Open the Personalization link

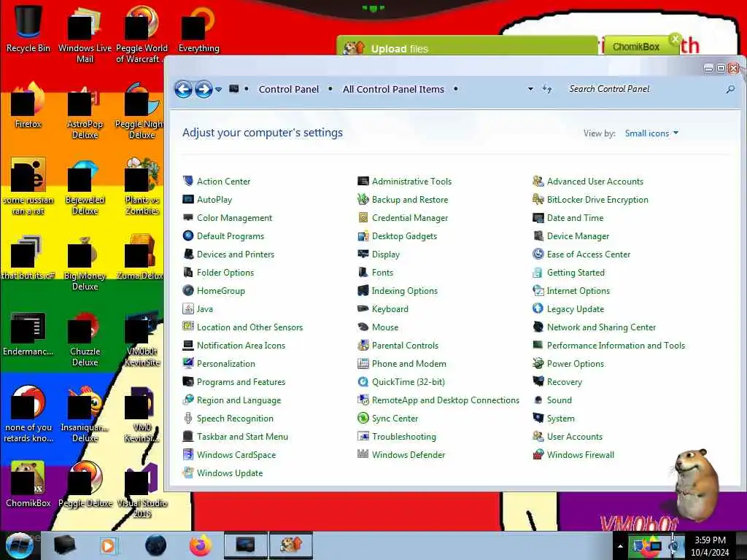[226, 364]
